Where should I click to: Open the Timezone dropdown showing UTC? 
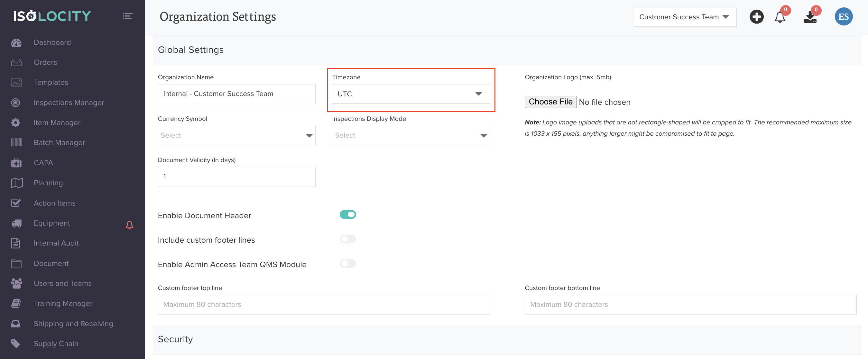point(411,94)
